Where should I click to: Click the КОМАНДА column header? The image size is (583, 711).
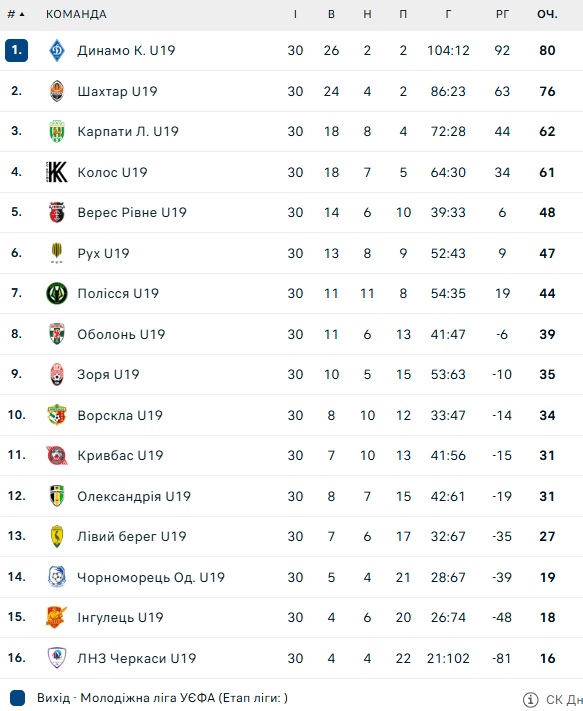pos(76,15)
